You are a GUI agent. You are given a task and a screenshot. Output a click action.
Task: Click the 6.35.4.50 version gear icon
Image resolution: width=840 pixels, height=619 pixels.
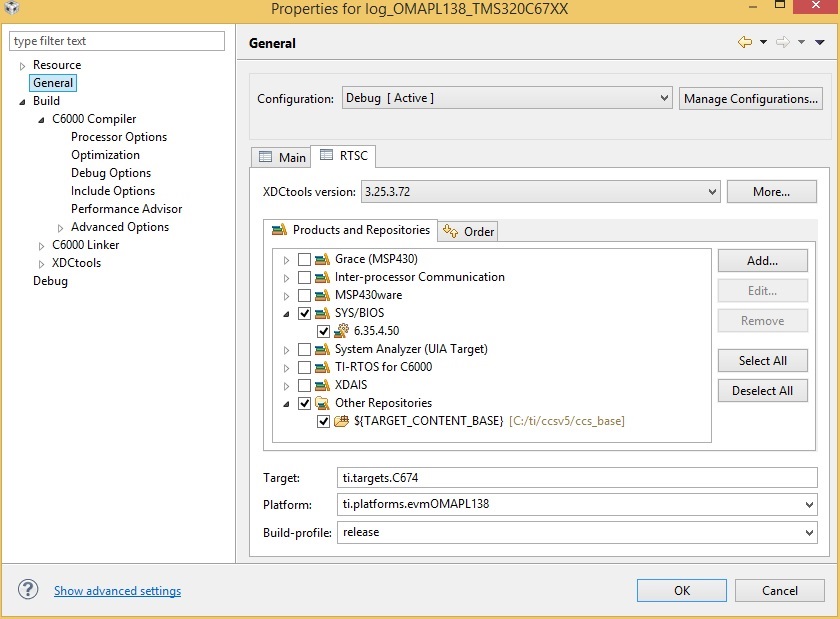(341, 331)
